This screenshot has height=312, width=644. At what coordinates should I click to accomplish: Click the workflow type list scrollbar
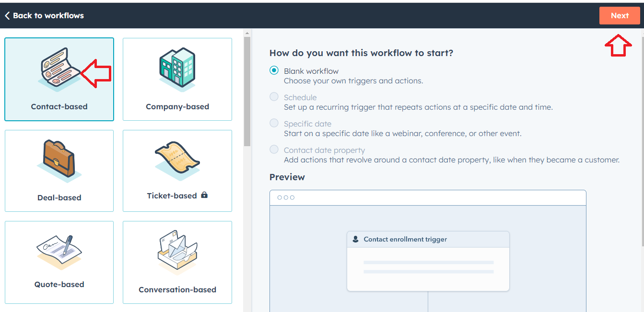[x=247, y=92]
